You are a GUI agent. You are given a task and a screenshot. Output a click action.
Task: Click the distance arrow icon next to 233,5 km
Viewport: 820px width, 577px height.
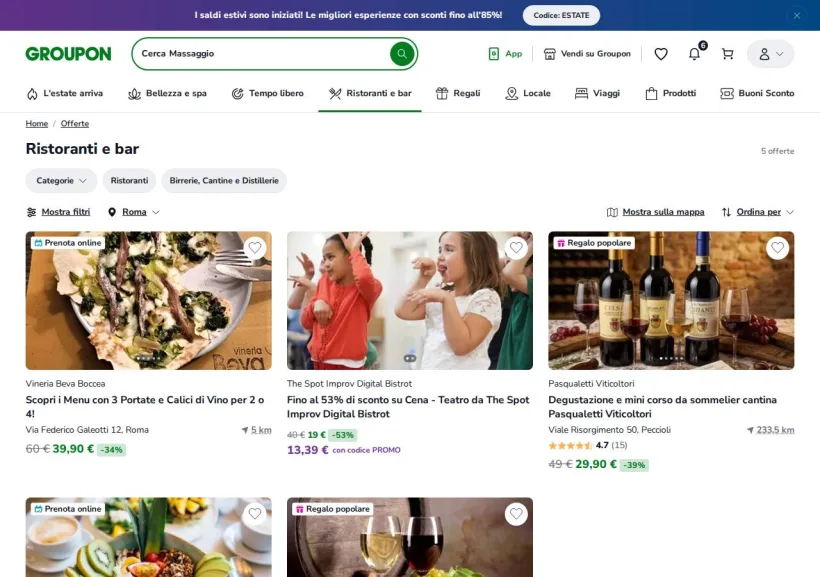(x=750, y=430)
